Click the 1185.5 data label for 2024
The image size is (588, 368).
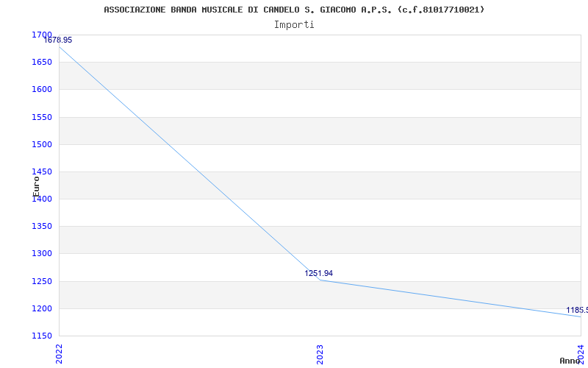coord(577,310)
